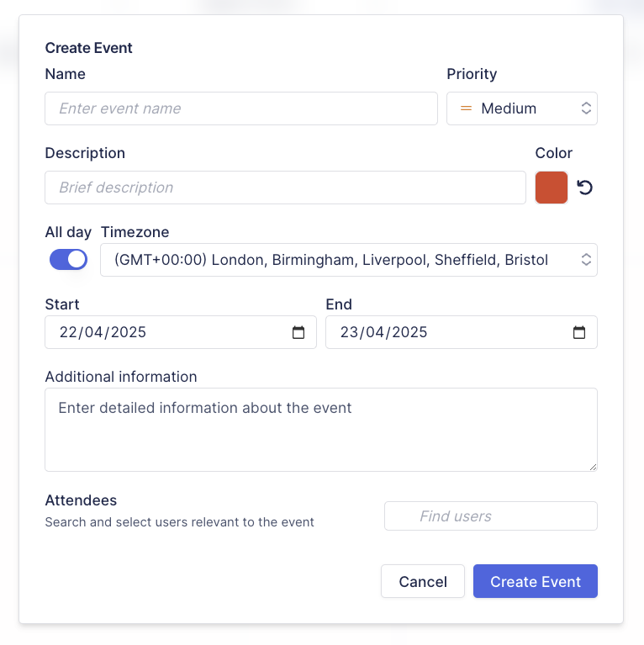Focus the Brief description input field
Viewport: 644px width, 645px height.
(285, 188)
